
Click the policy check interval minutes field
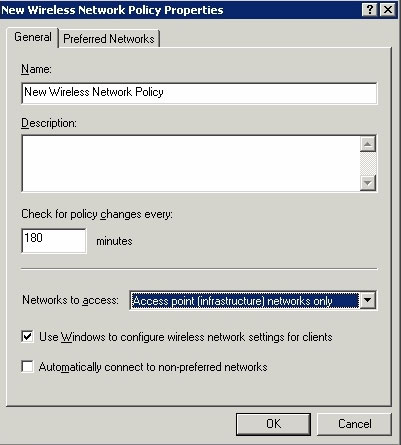[x=54, y=241]
